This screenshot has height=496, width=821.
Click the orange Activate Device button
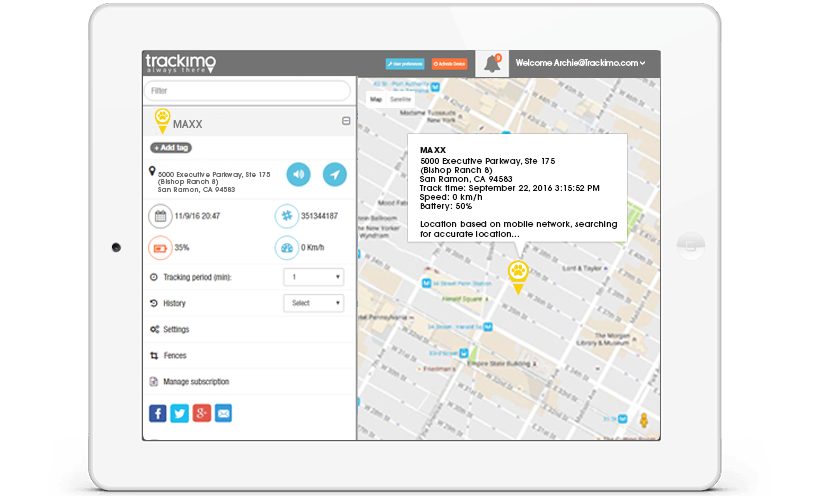click(449, 64)
